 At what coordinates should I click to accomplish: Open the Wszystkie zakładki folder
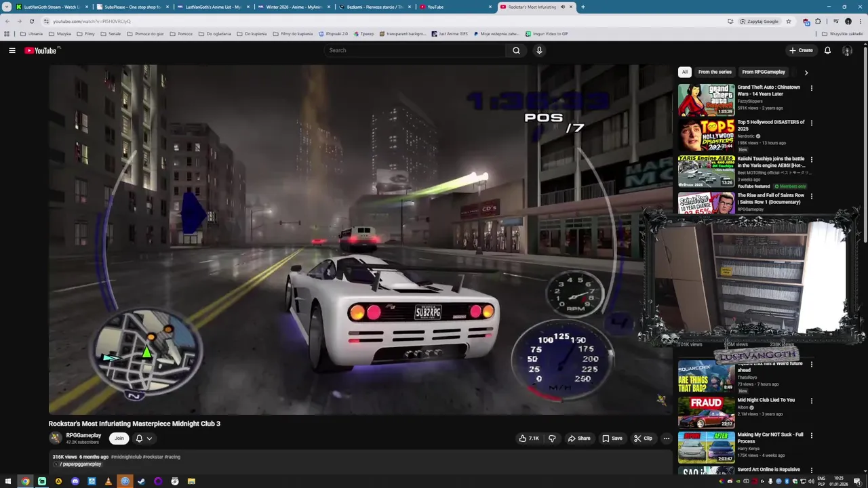[x=842, y=33]
